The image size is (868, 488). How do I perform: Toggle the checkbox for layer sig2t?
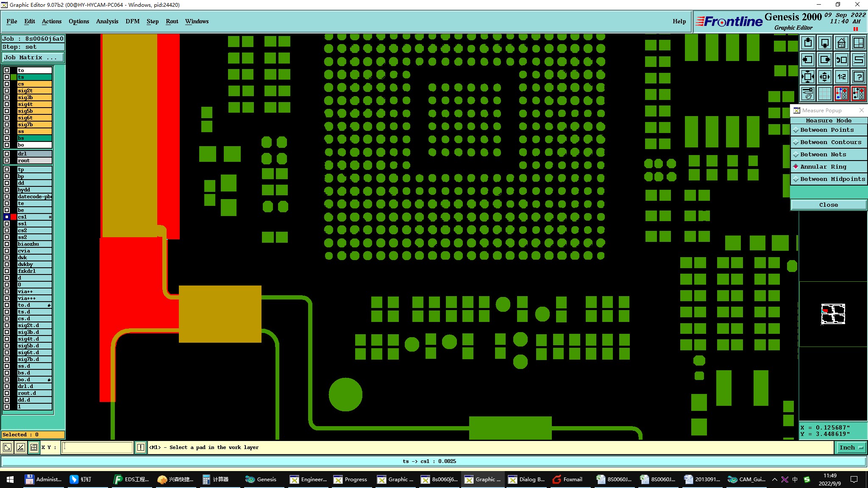pos(7,91)
